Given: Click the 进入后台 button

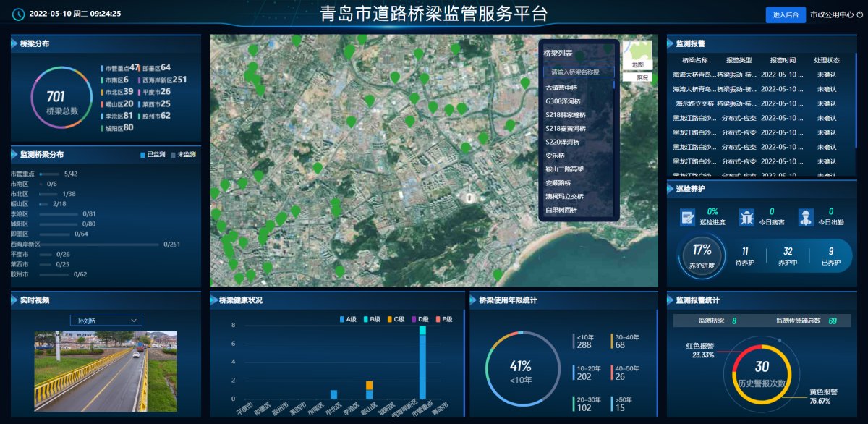Looking at the screenshot, I should [785, 14].
